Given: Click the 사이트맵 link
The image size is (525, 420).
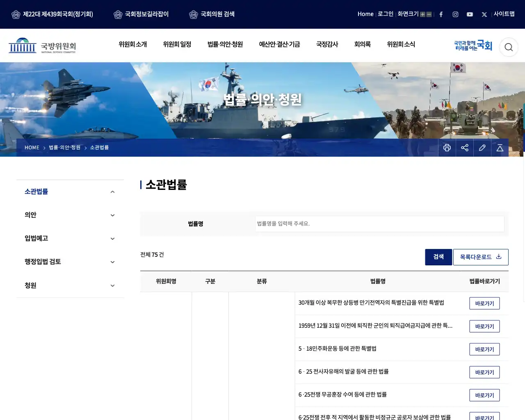Looking at the screenshot, I should [504, 14].
